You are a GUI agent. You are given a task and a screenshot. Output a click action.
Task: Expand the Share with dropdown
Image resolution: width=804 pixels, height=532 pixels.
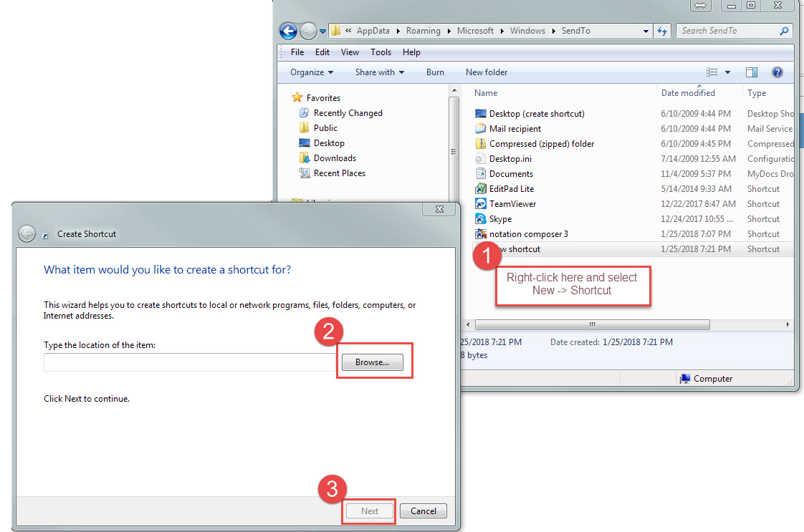(x=379, y=72)
